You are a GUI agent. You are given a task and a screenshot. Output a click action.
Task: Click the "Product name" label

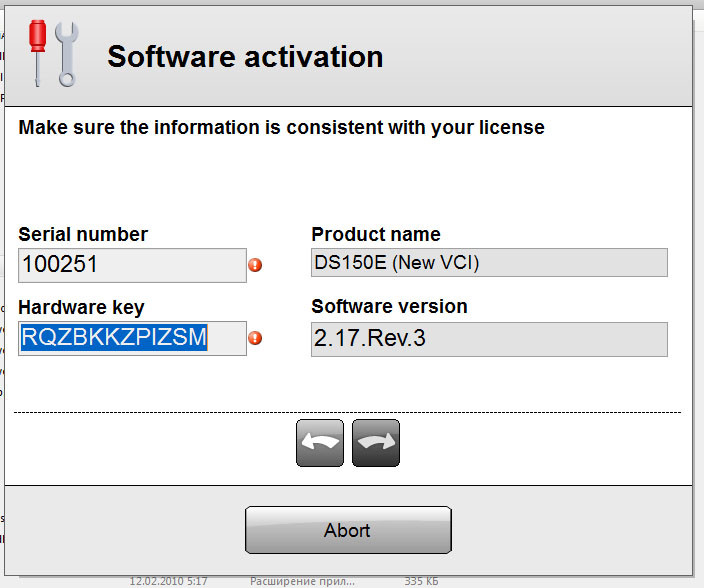pos(376,235)
